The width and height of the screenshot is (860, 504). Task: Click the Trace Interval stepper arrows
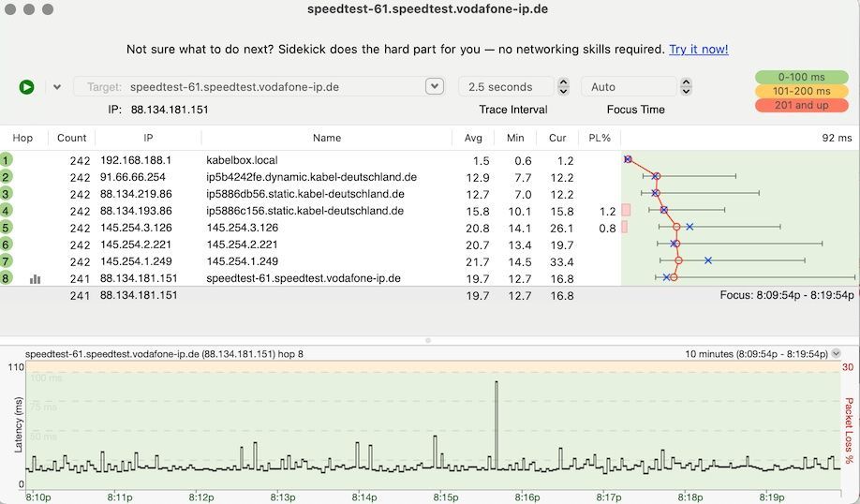click(563, 86)
